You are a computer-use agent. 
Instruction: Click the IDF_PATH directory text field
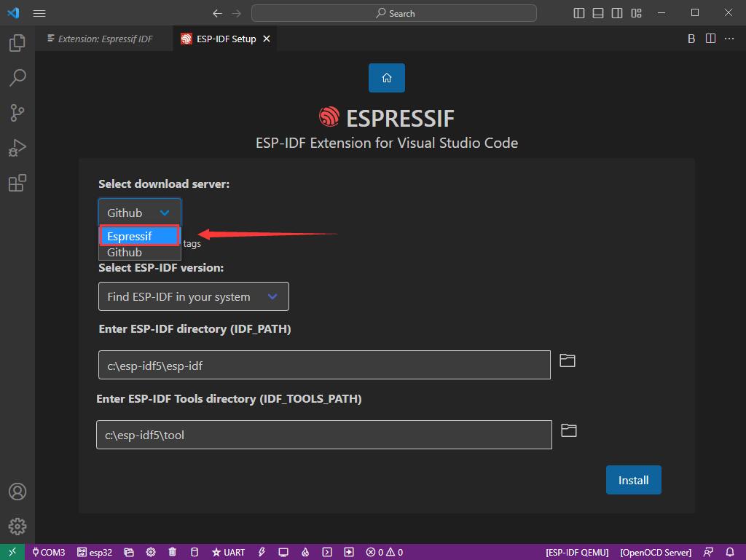tap(323, 366)
